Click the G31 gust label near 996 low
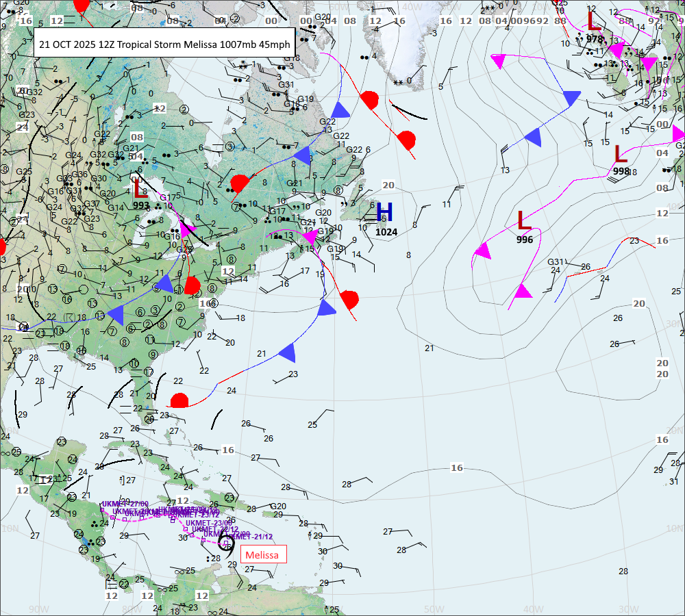The width and height of the screenshot is (685, 616). pos(555,261)
